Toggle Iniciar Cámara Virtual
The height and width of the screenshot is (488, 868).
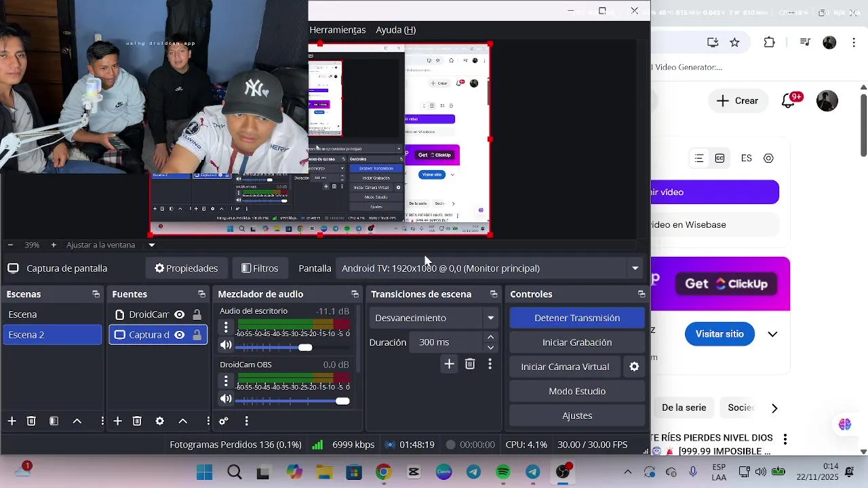[x=565, y=367]
